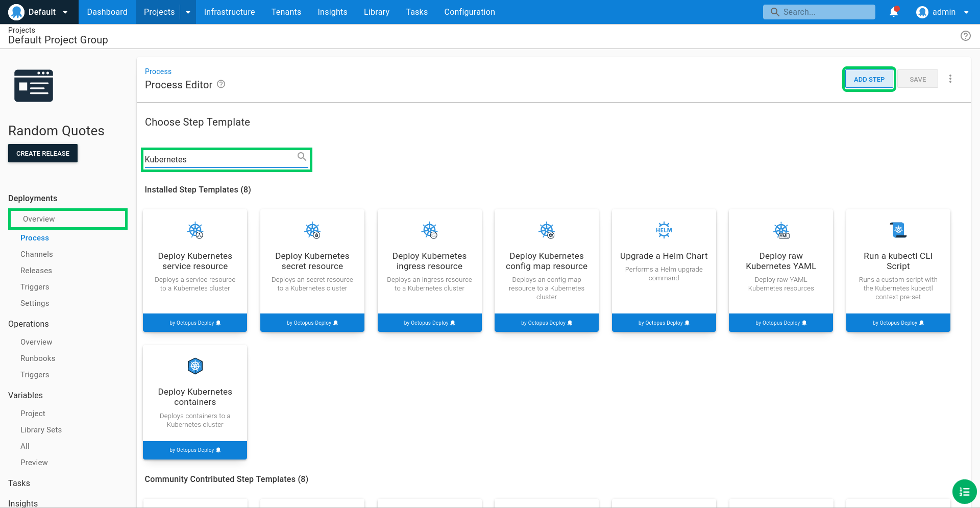The image size is (980, 508).
Task: Select the Helm chart icon
Action: click(664, 230)
